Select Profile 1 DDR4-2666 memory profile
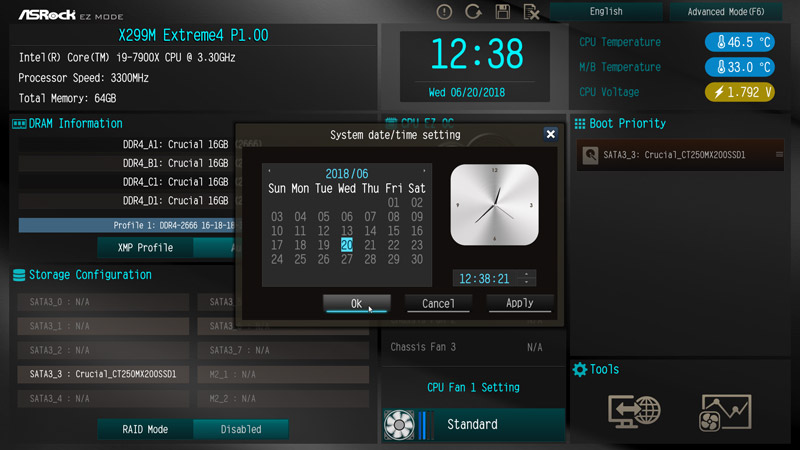Image resolution: width=800 pixels, height=450 pixels. [x=128, y=225]
